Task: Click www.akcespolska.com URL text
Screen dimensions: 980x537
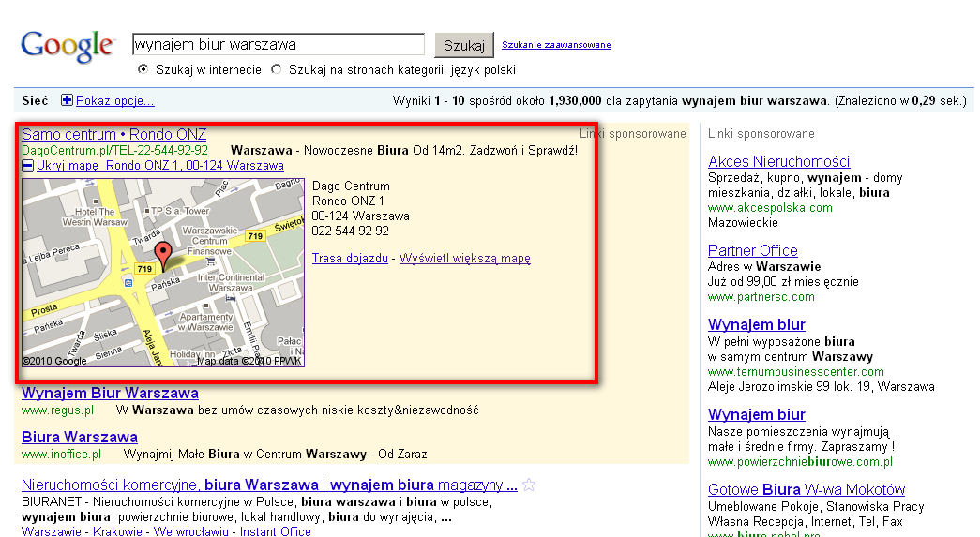Action: click(x=770, y=207)
